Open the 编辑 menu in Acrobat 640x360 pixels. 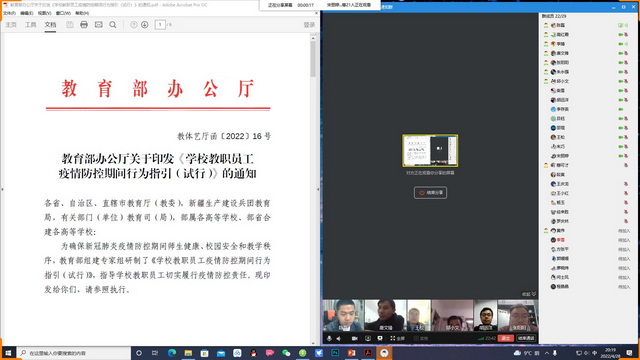tap(27, 13)
